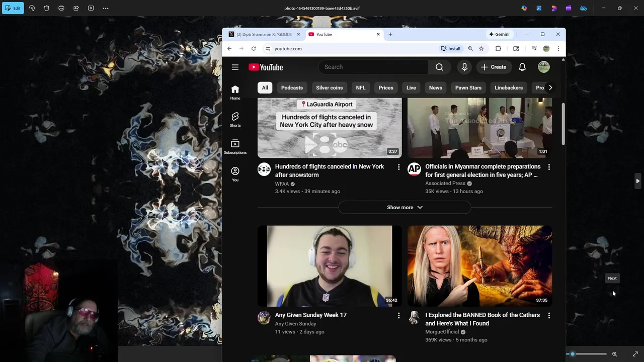
Task: Open Chrome profile avatar
Action: (x=546, y=49)
